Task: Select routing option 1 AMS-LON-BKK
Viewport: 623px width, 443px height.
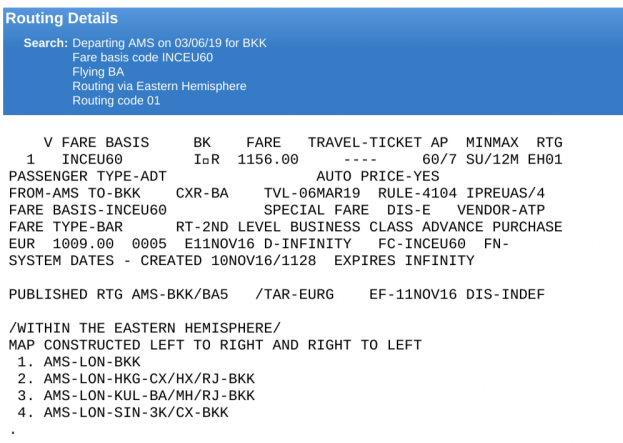Action: pos(79,362)
